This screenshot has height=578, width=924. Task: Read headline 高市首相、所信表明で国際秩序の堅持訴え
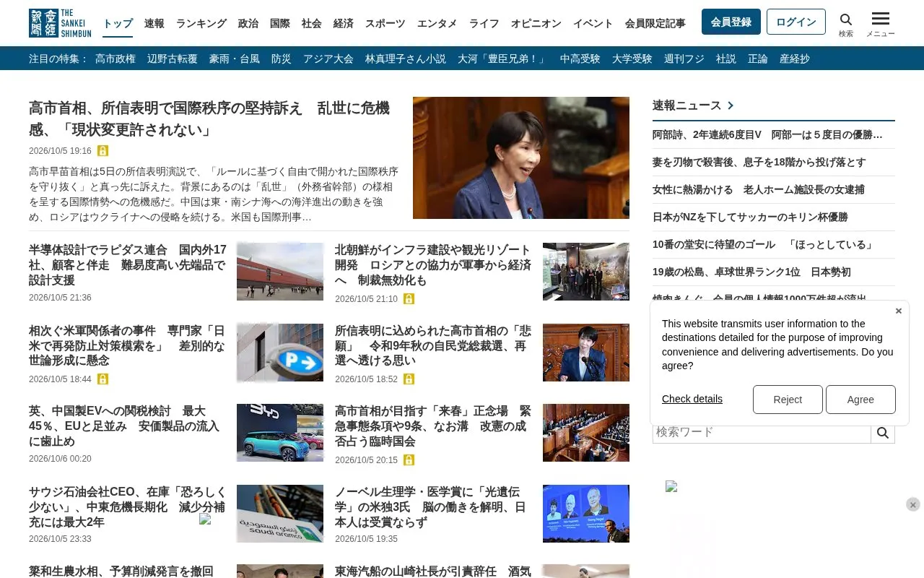tap(209, 119)
